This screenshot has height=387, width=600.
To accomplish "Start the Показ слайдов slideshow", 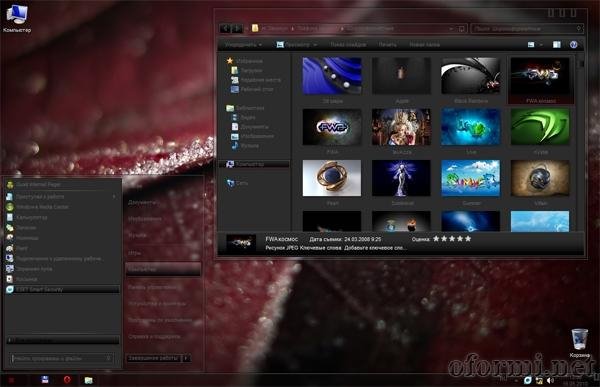I will 348,45.
